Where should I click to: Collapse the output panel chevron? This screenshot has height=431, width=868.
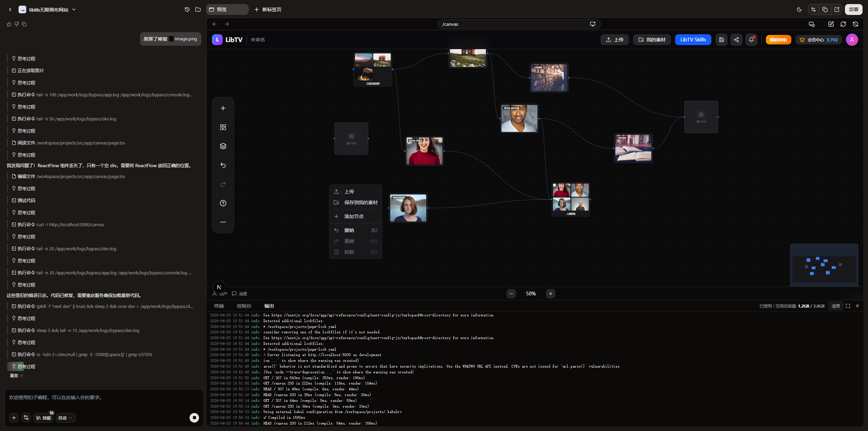pos(857,306)
